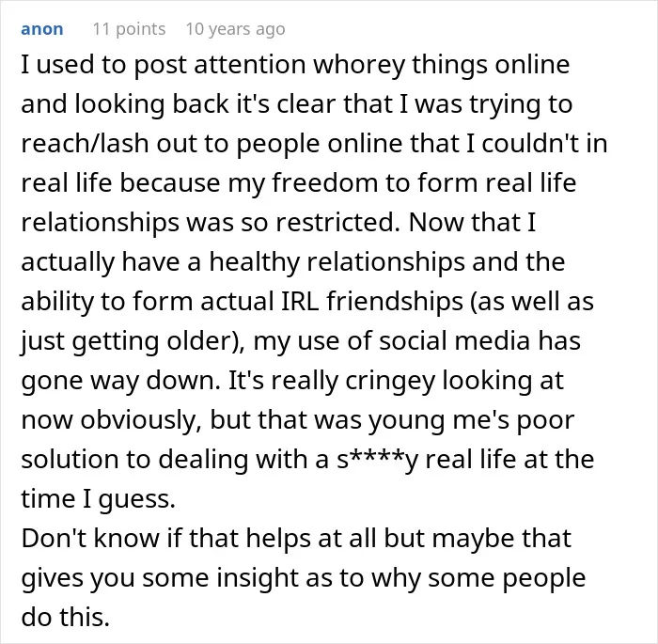Click the censored word 's****y' in the comment

tap(377, 459)
